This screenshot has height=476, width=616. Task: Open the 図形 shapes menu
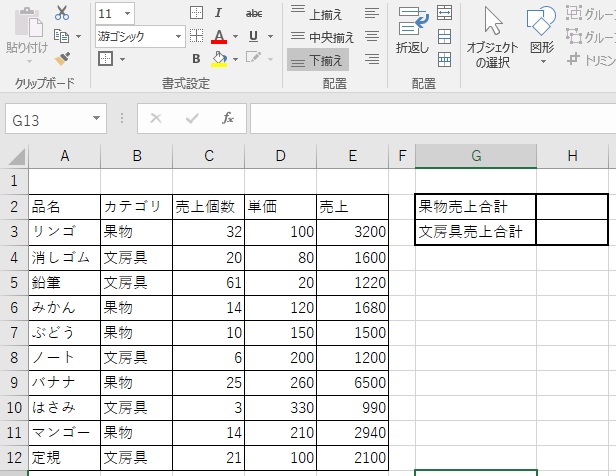(542, 36)
